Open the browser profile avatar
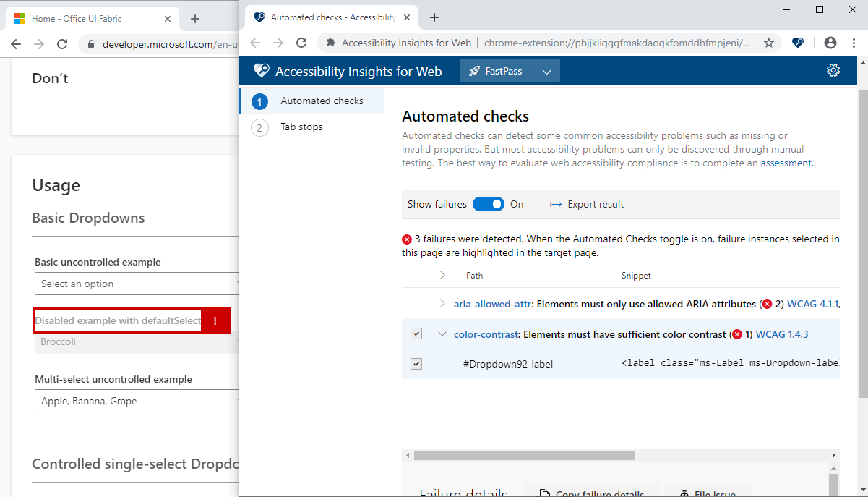The height and width of the screenshot is (497, 868). 830,43
